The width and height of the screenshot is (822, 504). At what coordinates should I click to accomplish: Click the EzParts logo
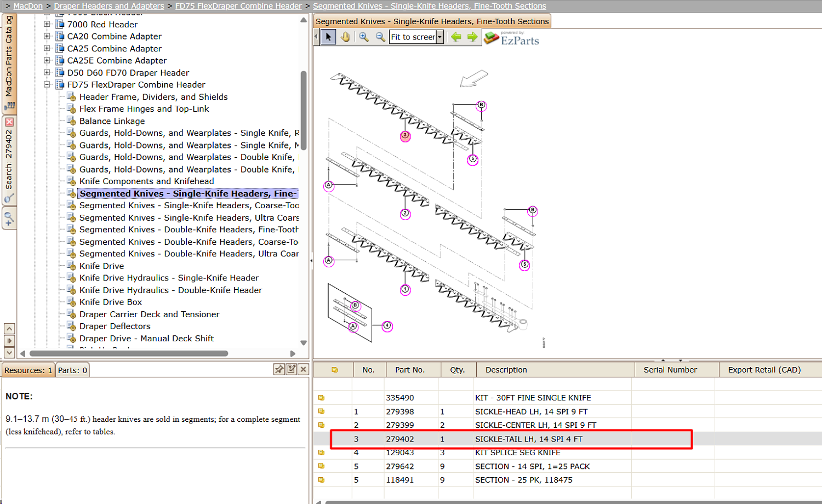[512, 38]
